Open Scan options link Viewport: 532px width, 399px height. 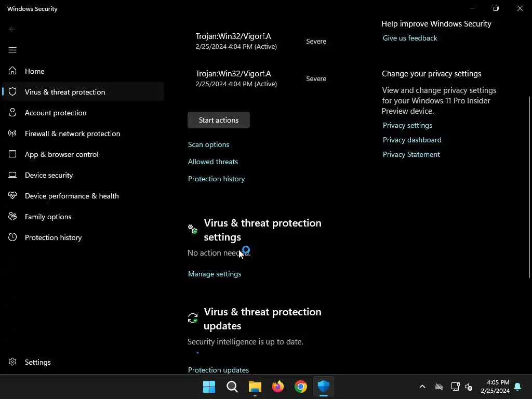pos(209,144)
